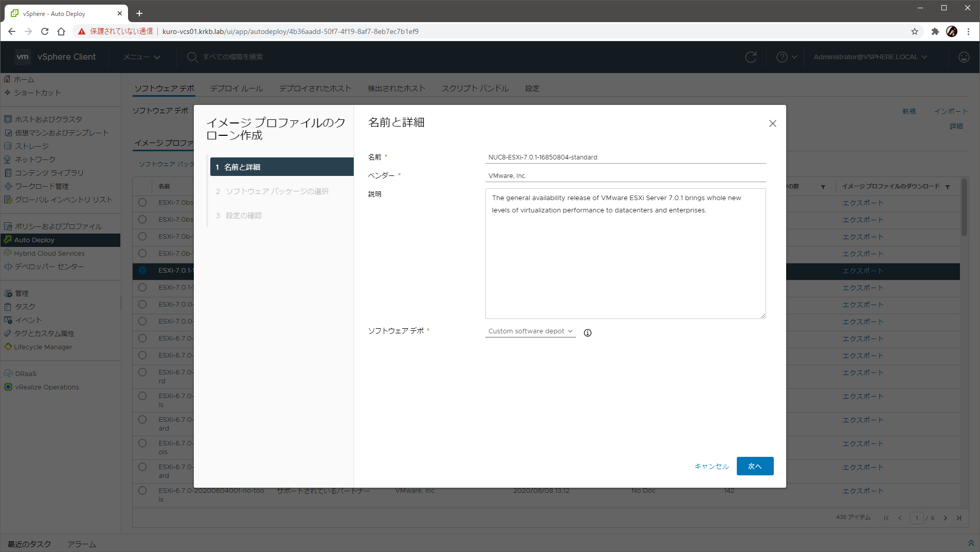Click the browser extensions puzzle icon

point(935,31)
